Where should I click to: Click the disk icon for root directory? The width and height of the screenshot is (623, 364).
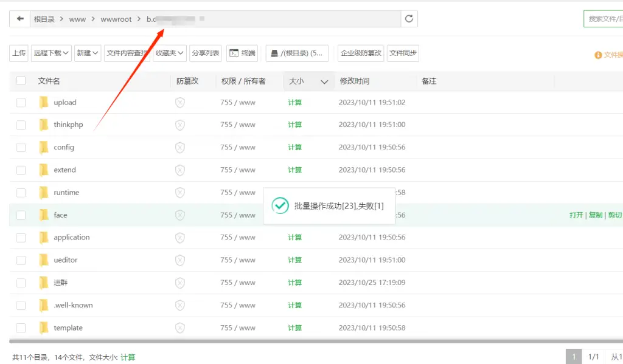274,53
